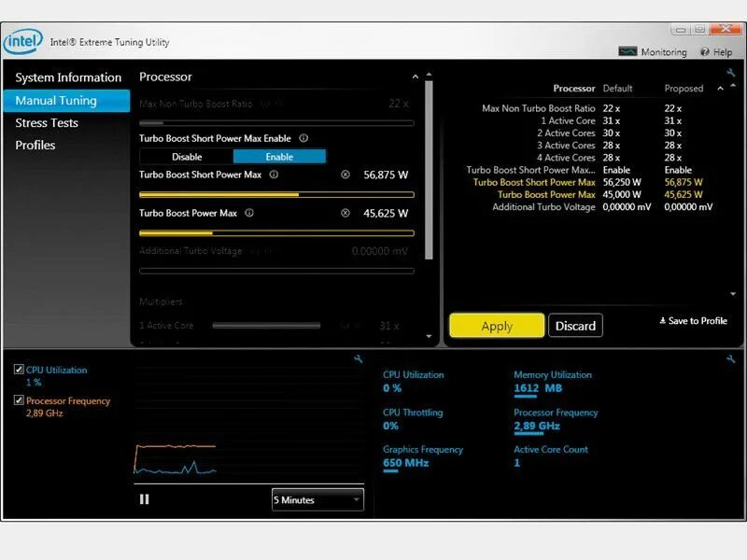Click the Default column header
The width and height of the screenshot is (747, 560).
pos(617,89)
